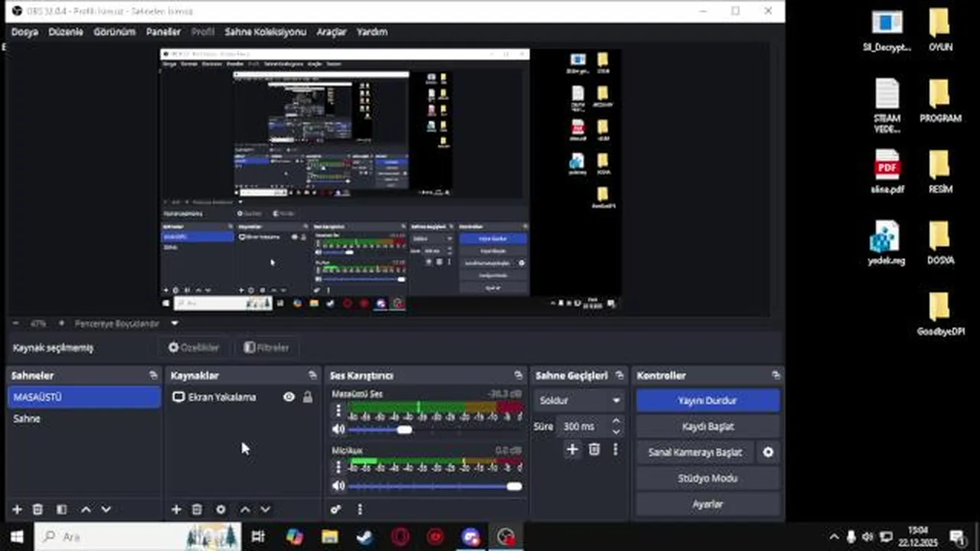Screen dimensions: 980x551
Task: Show hidden system tray icons chevron
Action: point(834,536)
